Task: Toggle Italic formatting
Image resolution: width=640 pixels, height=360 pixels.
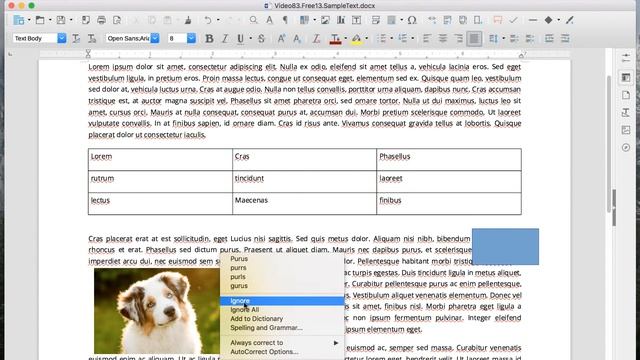Action: 225,38
